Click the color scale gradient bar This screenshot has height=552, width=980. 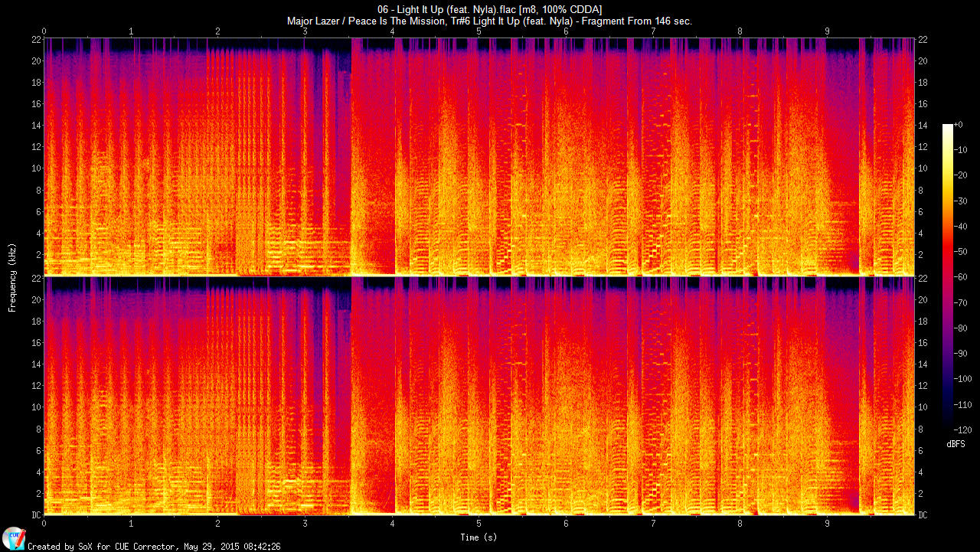(948, 276)
